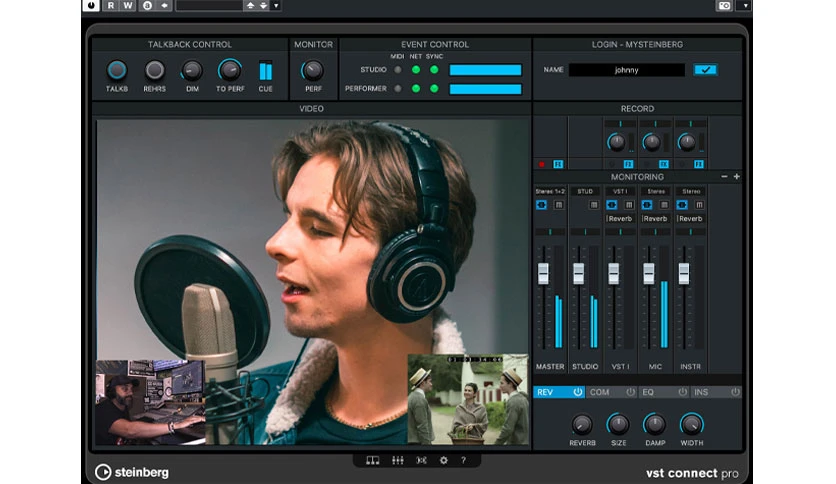Screen dimensions: 836x484
Task: Click the MIC record gain knob
Action: [x=652, y=142]
